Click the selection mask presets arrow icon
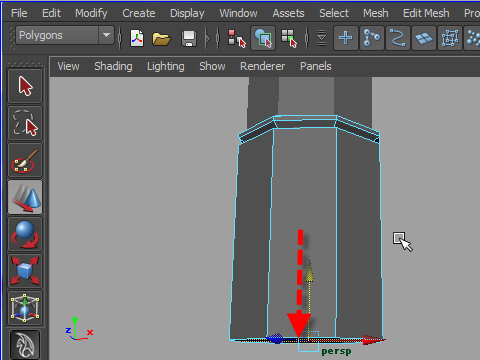 tap(321, 38)
